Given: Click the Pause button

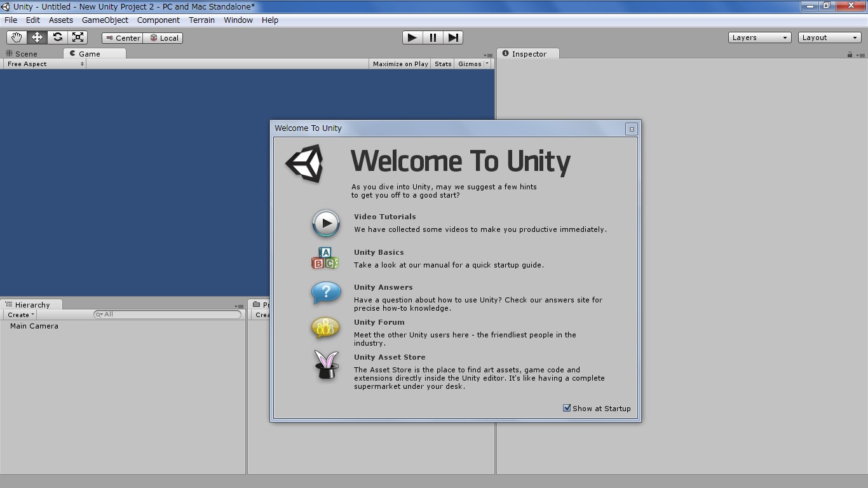Looking at the screenshot, I should click(433, 37).
